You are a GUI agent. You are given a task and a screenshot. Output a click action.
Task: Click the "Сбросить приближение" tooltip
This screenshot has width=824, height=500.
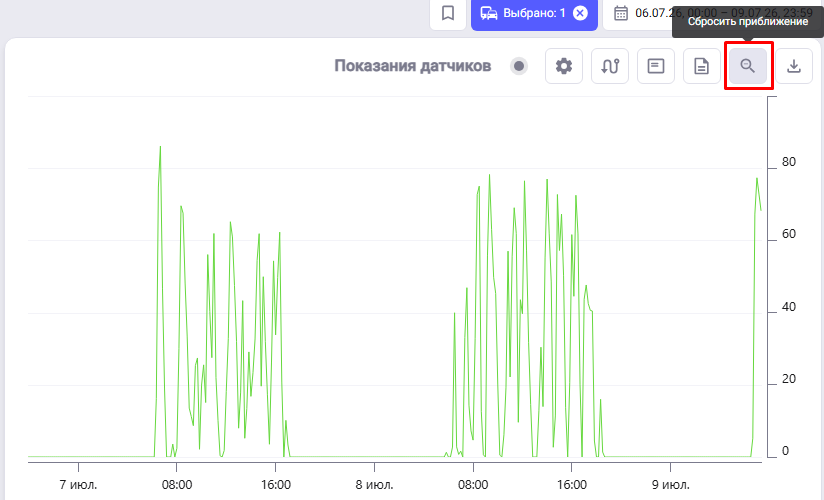pos(748,22)
